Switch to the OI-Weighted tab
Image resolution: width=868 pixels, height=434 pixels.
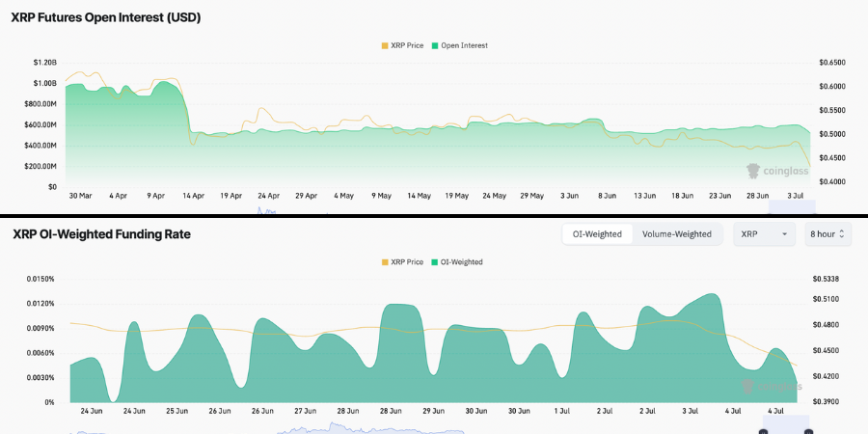click(x=597, y=234)
